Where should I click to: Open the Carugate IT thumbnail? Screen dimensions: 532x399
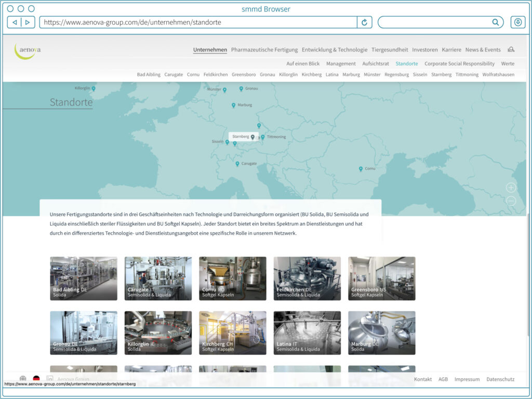(x=158, y=278)
